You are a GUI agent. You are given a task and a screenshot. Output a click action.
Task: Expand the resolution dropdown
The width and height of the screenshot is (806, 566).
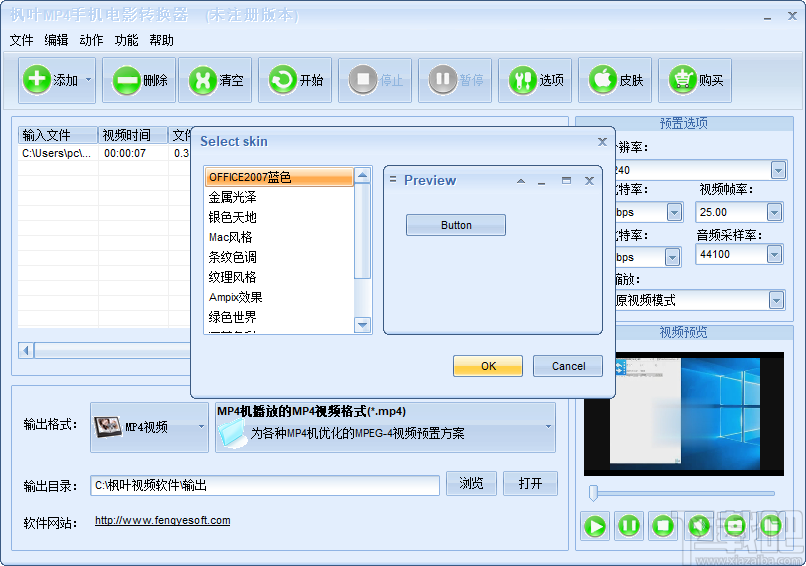[778, 170]
